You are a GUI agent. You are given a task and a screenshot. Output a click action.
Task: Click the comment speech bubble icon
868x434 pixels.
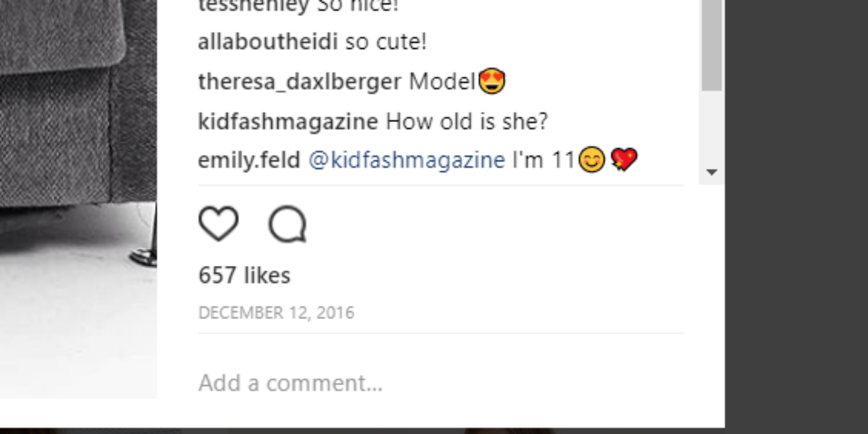click(287, 223)
